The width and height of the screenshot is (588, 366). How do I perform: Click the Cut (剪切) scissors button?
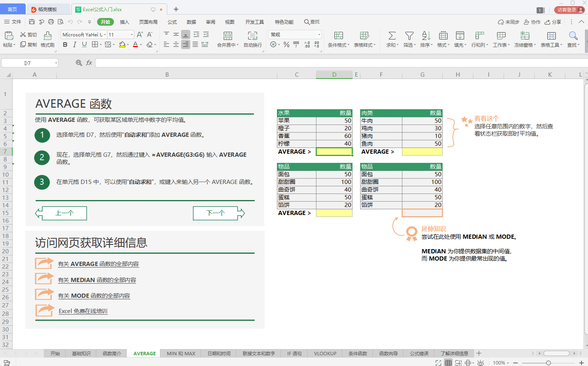pyautogui.click(x=28, y=34)
